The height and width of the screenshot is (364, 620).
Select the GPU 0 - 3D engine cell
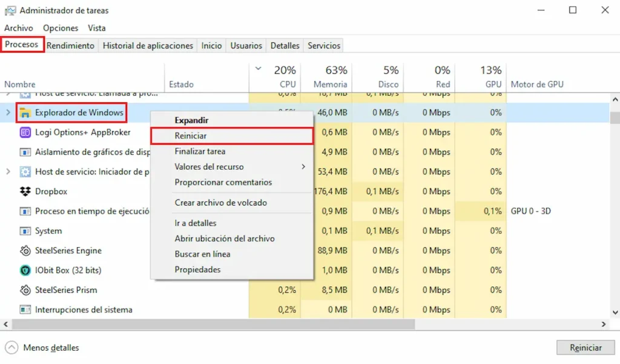click(530, 211)
